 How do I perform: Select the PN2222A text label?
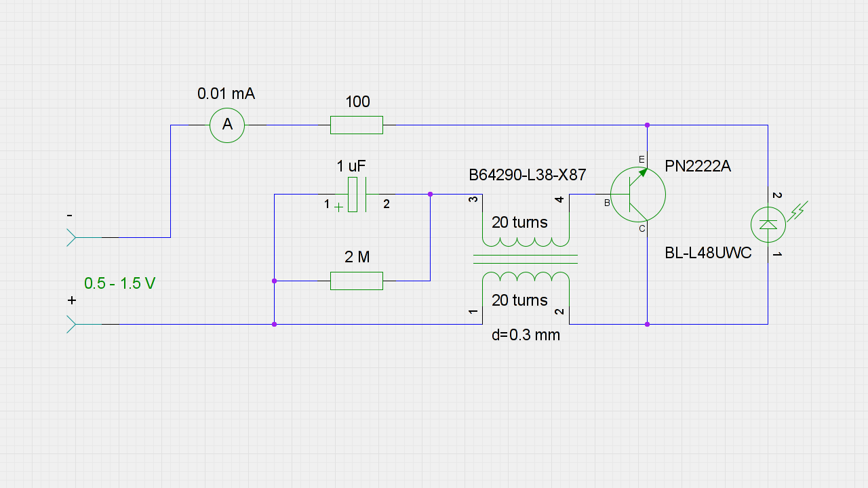pos(698,167)
